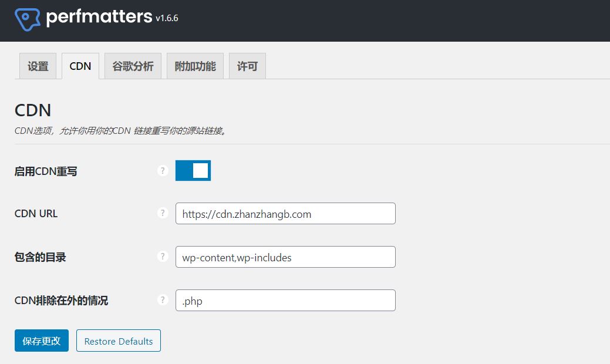Go to the 附加功能 tab
This screenshot has height=364, width=610.
pyautogui.click(x=195, y=66)
